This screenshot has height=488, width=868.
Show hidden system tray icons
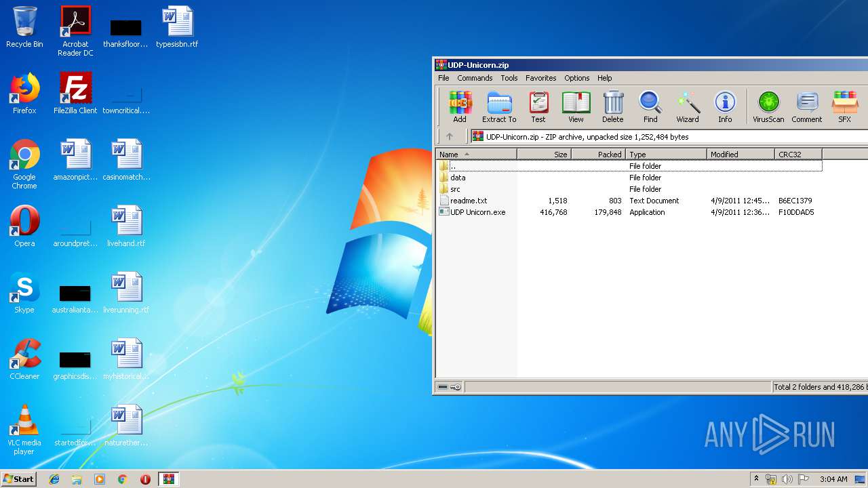pyautogui.click(x=756, y=479)
